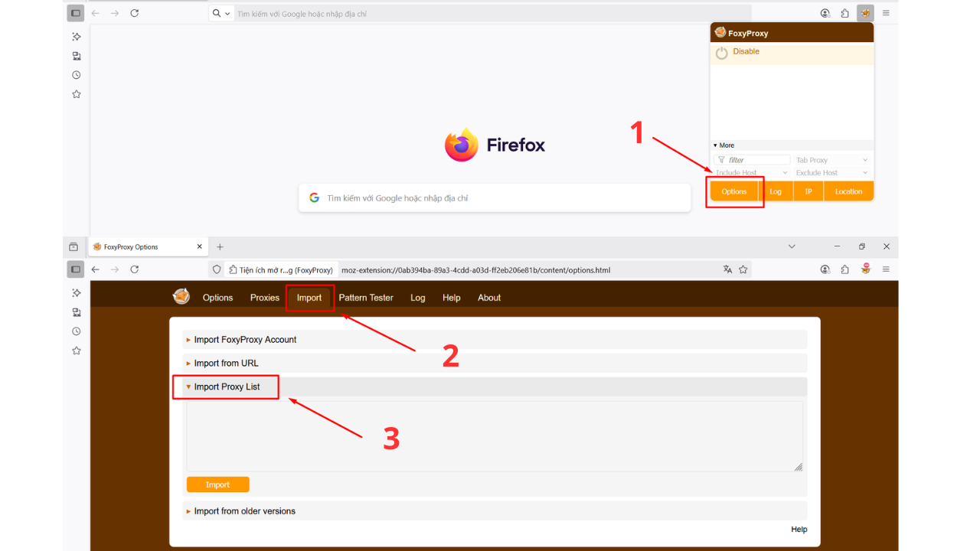The image size is (980, 551).
Task: Open Bookmarks star icon in top sidebar
Action: click(76, 94)
